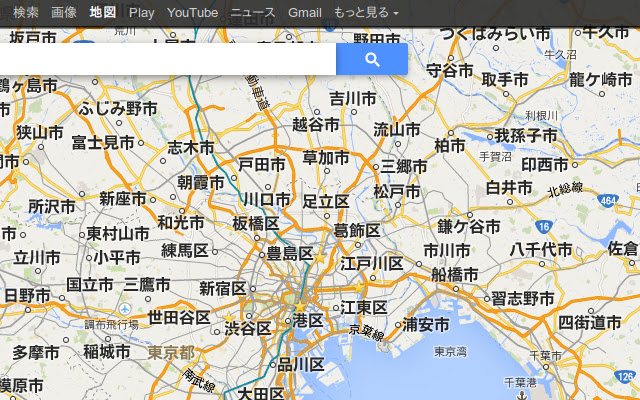Click the 渋谷区 map label

[248, 329]
